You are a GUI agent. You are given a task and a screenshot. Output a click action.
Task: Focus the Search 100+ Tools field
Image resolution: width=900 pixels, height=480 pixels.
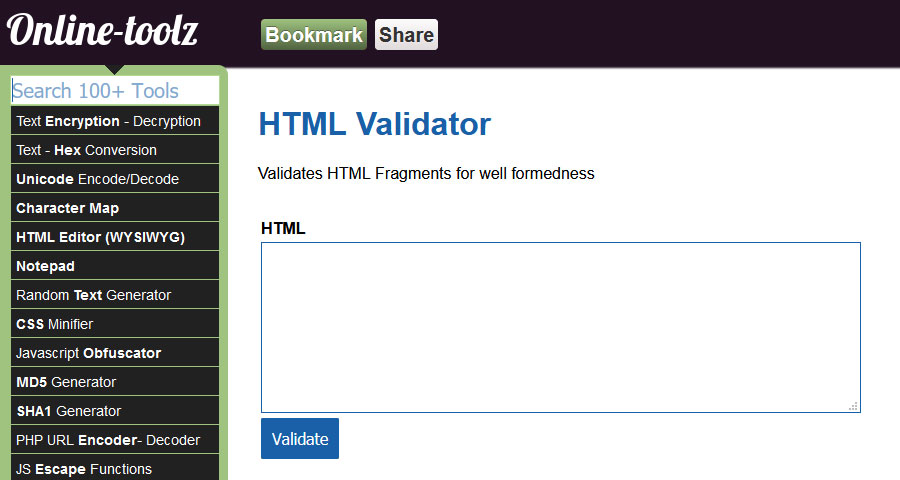115,91
